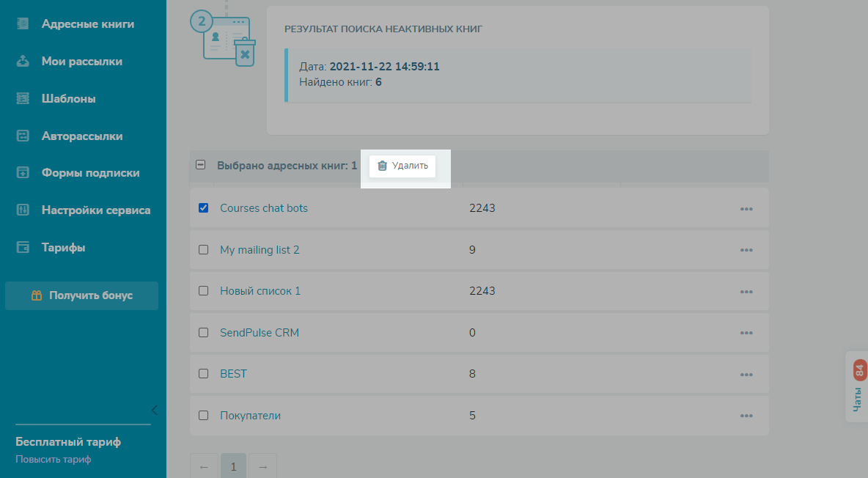Image resolution: width=868 pixels, height=478 pixels.
Task: Click the 84 unread chats badge
Action: pyautogui.click(x=859, y=370)
